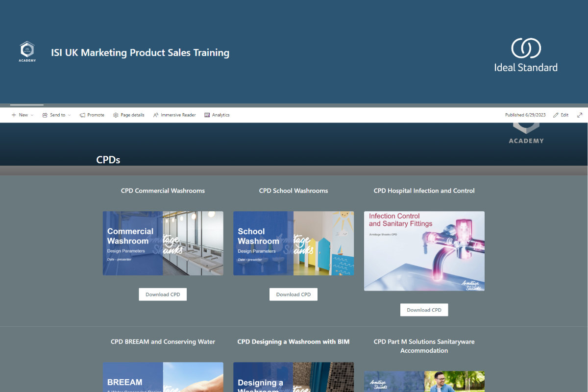The width and height of the screenshot is (588, 392).
Task: Expand page to full screen with arrow icon
Action: pyautogui.click(x=580, y=115)
